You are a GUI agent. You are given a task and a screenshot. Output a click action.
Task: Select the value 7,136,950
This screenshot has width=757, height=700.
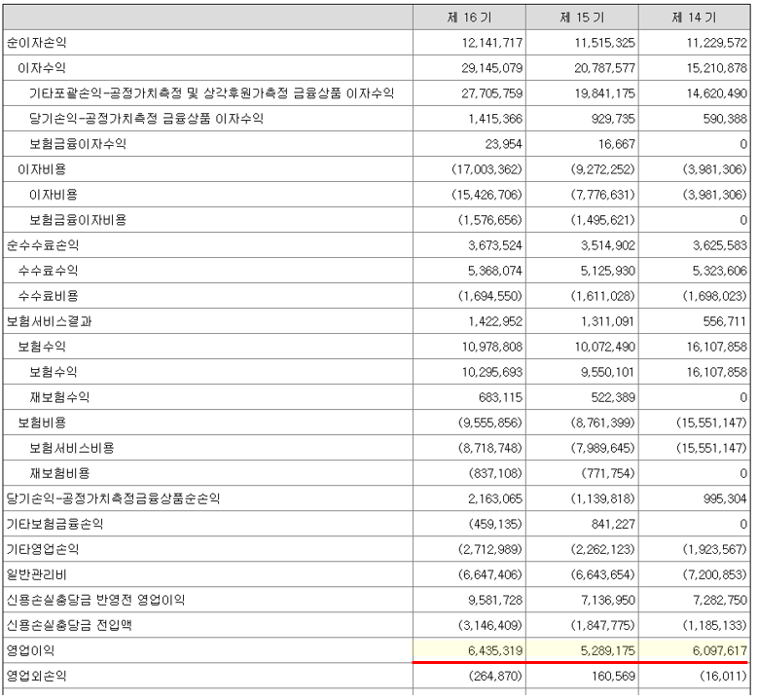pyautogui.click(x=608, y=600)
